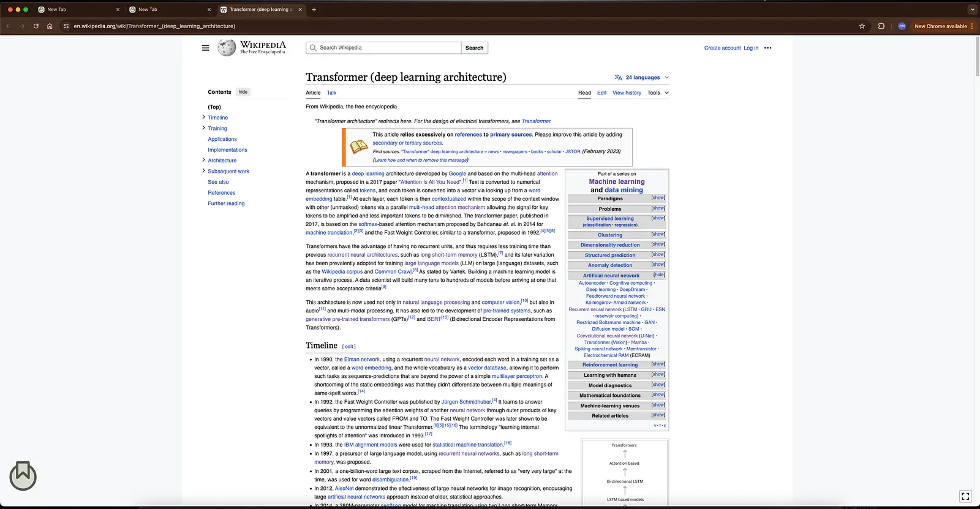Hide the Artificial neural network section
This screenshot has height=509, width=980.
coord(659,275)
